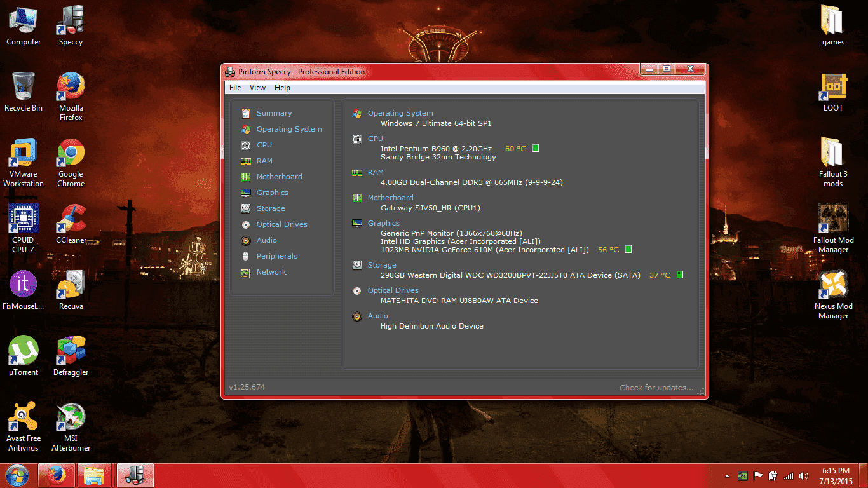Select Operating System in the left sidebar
Viewport: 868px width, 488px height.
(x=289, y=129)
